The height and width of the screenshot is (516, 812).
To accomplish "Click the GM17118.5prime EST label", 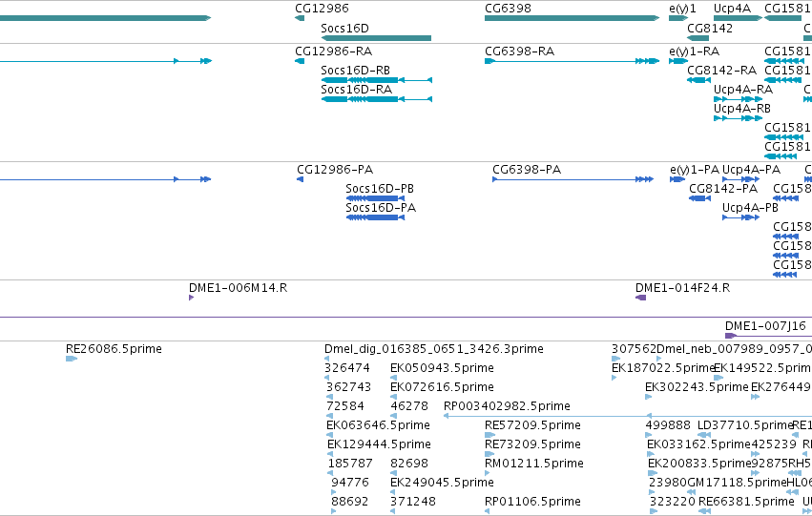I will click(x=737, y=483).
